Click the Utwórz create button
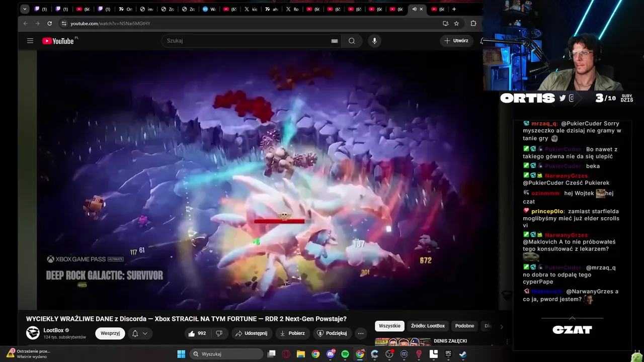Screen dimensions: 644x362 pos(456,41)
